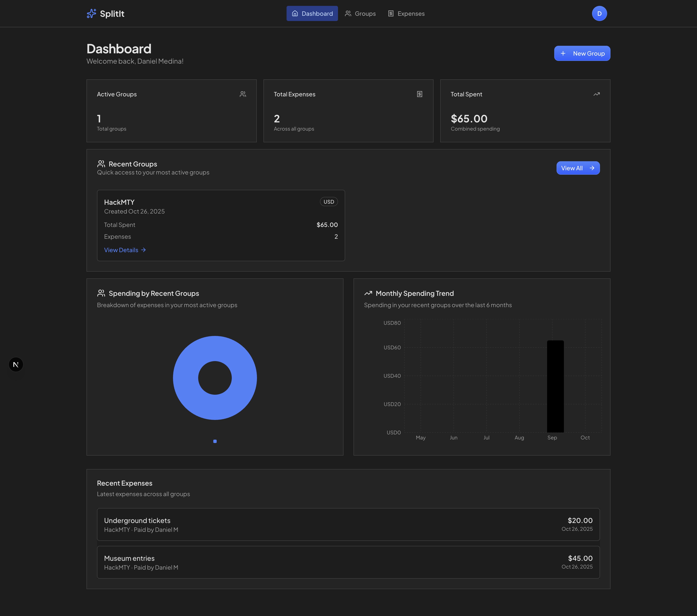
Task: Click the donut chart legend swatch
Action: tap(215, 441)
